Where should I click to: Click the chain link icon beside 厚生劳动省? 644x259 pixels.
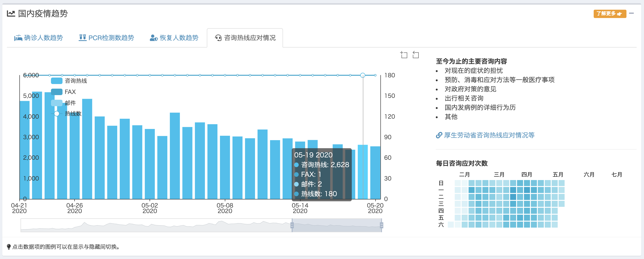point(439,135)
